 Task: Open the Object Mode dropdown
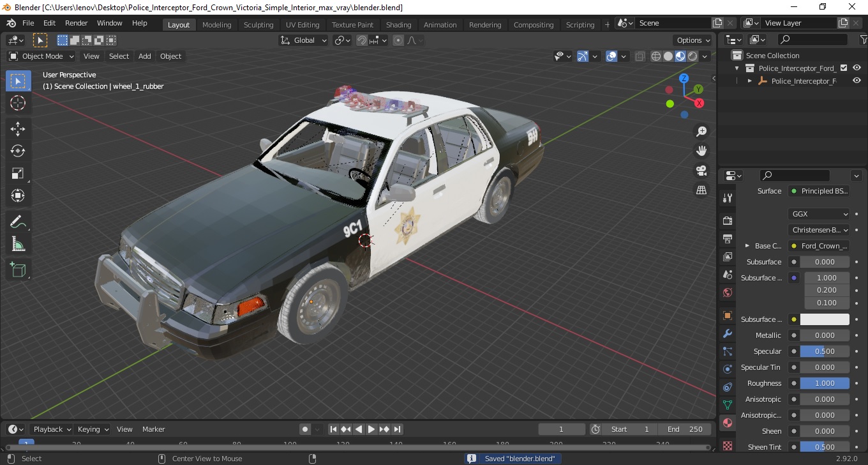41,56
